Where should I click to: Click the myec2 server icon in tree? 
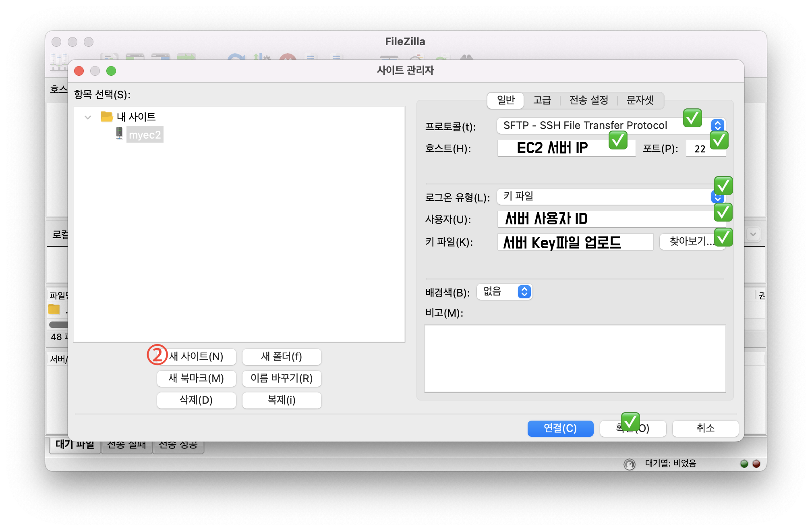(119, 134)
